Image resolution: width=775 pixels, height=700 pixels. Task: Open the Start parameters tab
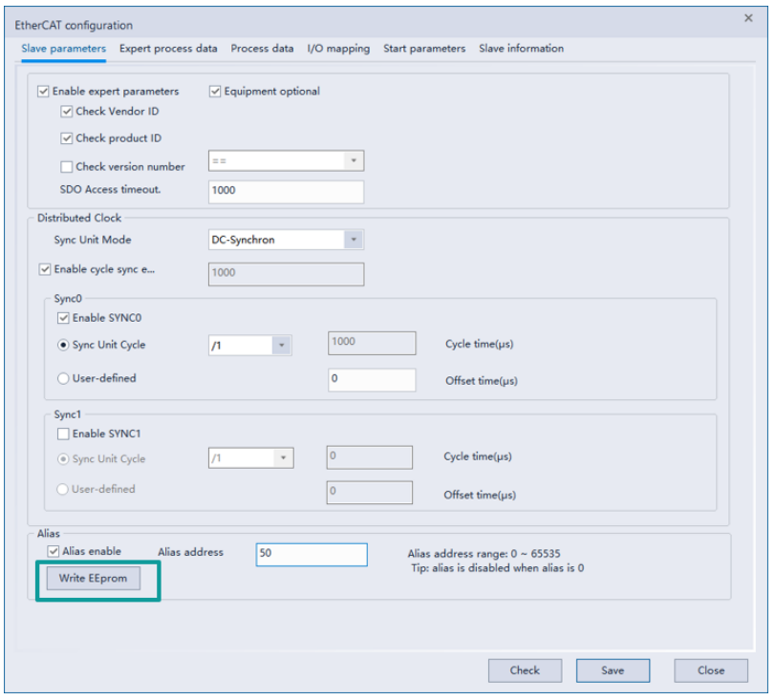pos(424,49)
